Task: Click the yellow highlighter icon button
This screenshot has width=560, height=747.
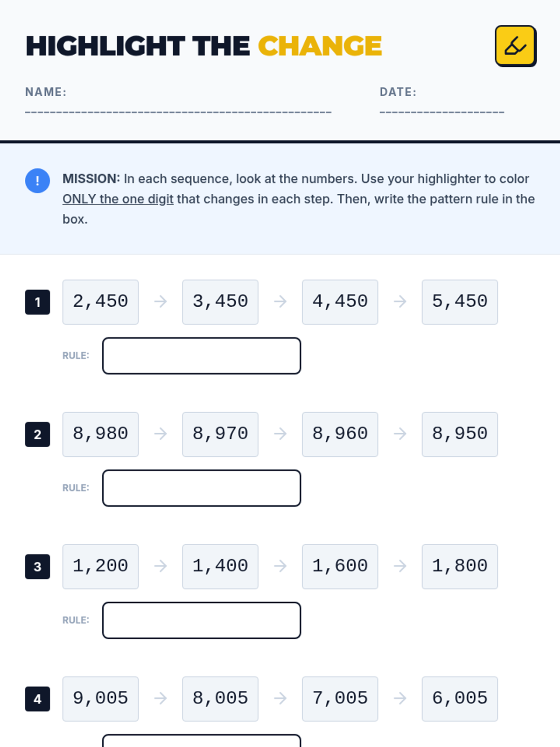Action: [515, 46]
